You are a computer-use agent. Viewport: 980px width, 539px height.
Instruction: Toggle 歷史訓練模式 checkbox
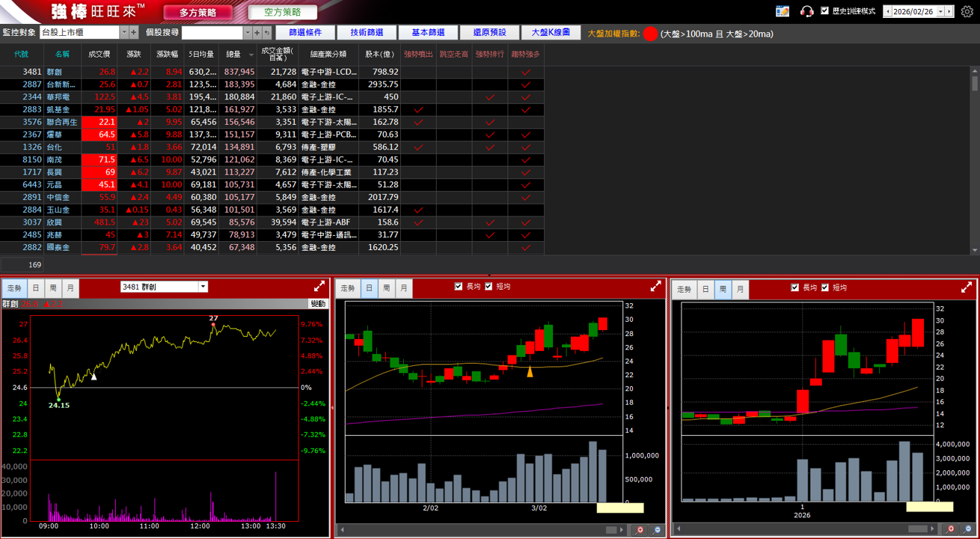(x=824, y=11)
